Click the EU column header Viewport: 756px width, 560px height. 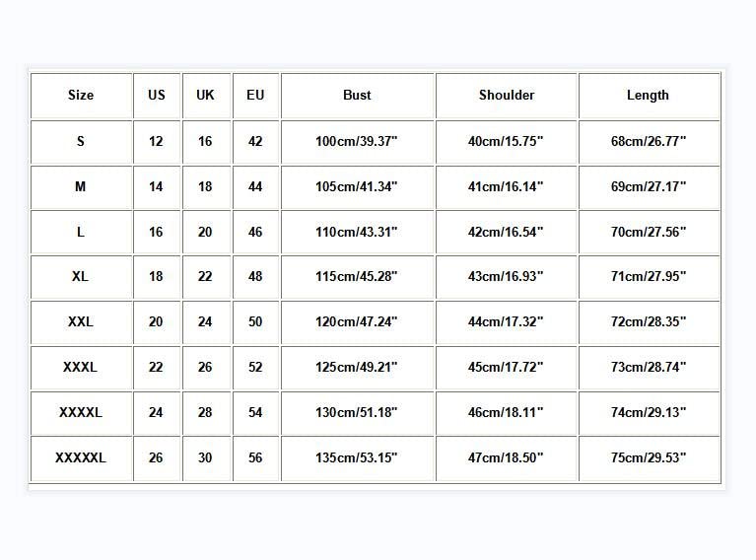pos(255,96)
